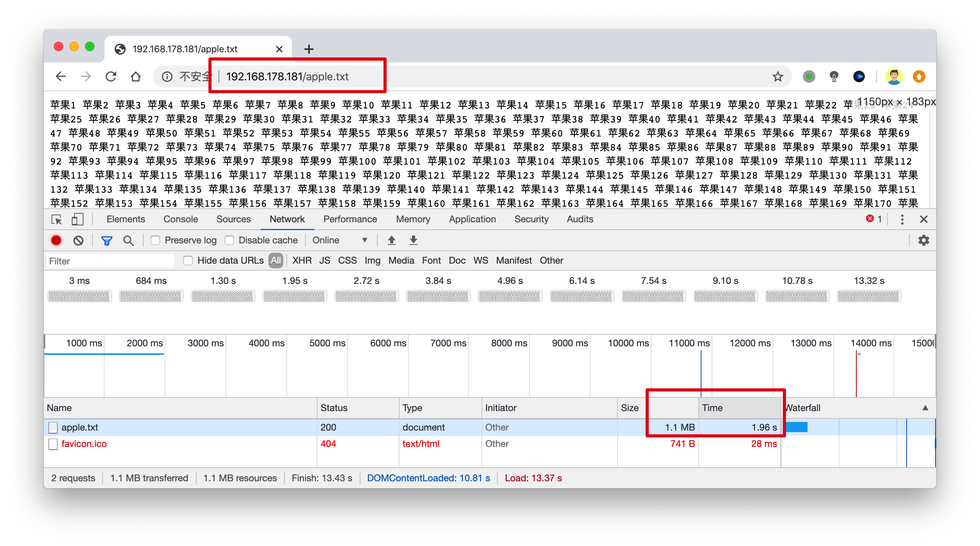Enable the Preserve log checkbox
Viewport: 980px width, 546px height.
[155, 240]
